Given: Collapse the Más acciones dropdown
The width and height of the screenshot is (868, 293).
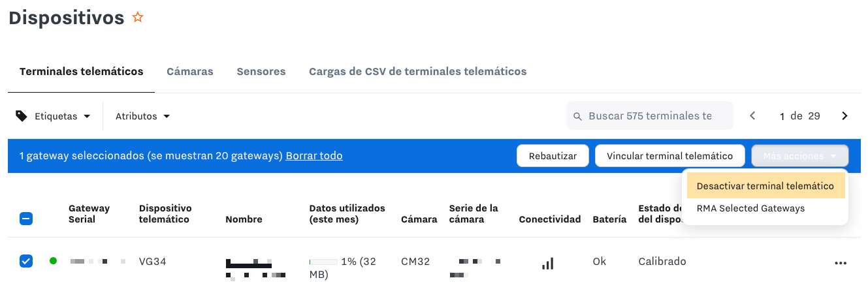Looking at the screenshot, I should click(x=800, y=156).
